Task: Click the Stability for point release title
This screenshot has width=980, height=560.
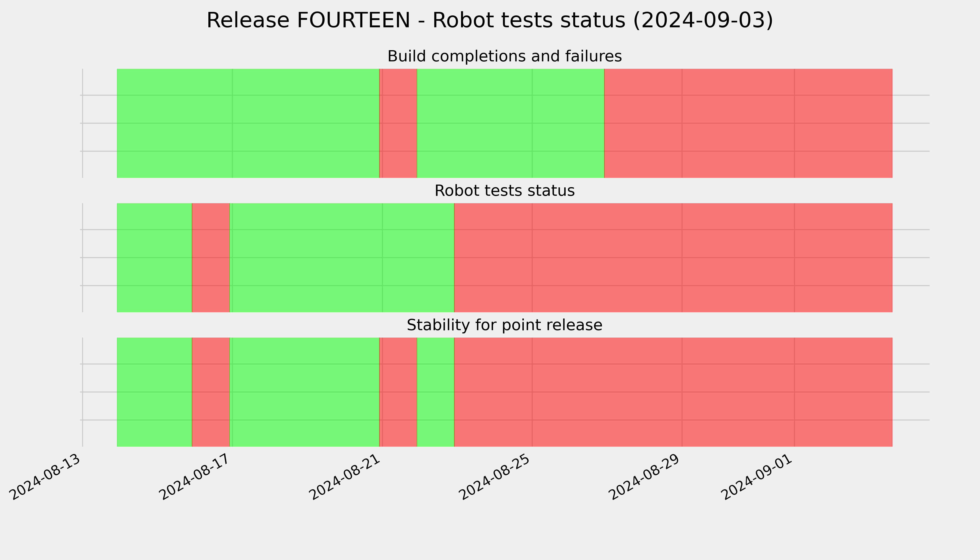Action: point(504,325)
